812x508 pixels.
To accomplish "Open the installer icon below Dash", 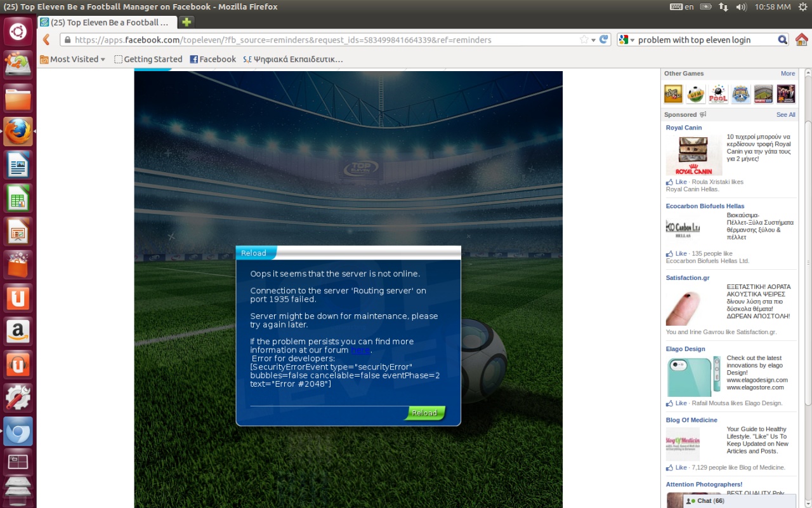I will [x=18, y=65].
